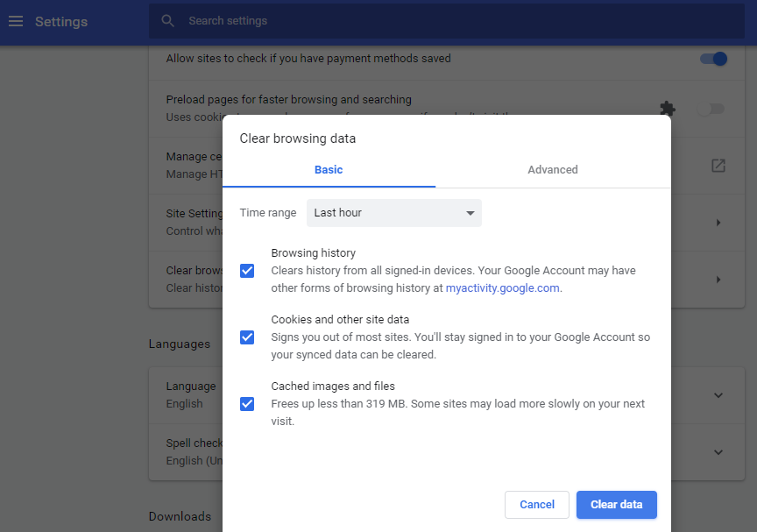The image size is (757, 532).
Task: Open the myactivity.google.com link
Action: tap(503, 288)
